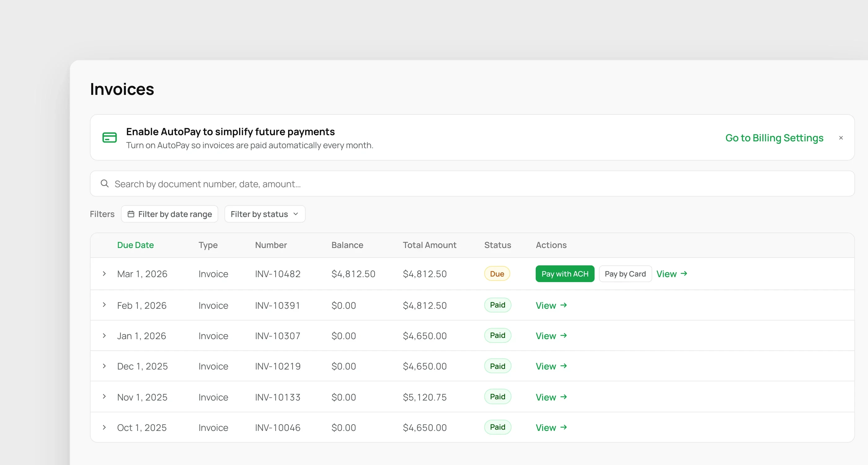View invoice INV-10046
The image size is (868, 465).
click(x=551, y=427)
